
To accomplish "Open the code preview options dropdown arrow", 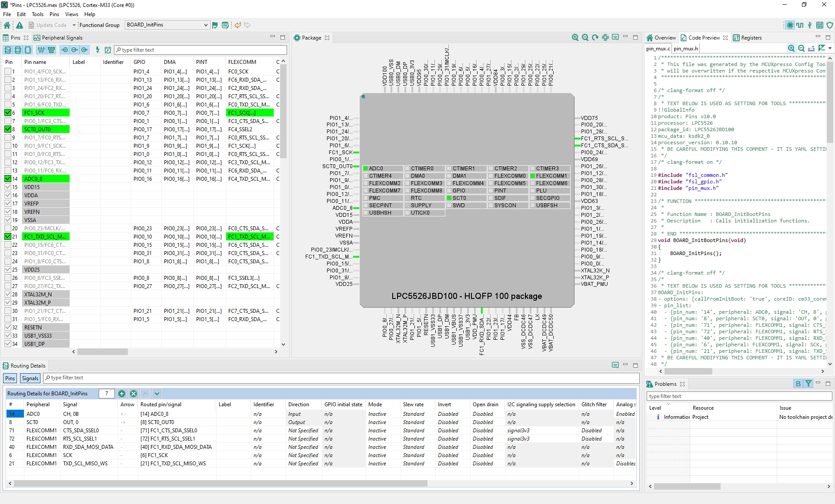I will click(830, 48).
